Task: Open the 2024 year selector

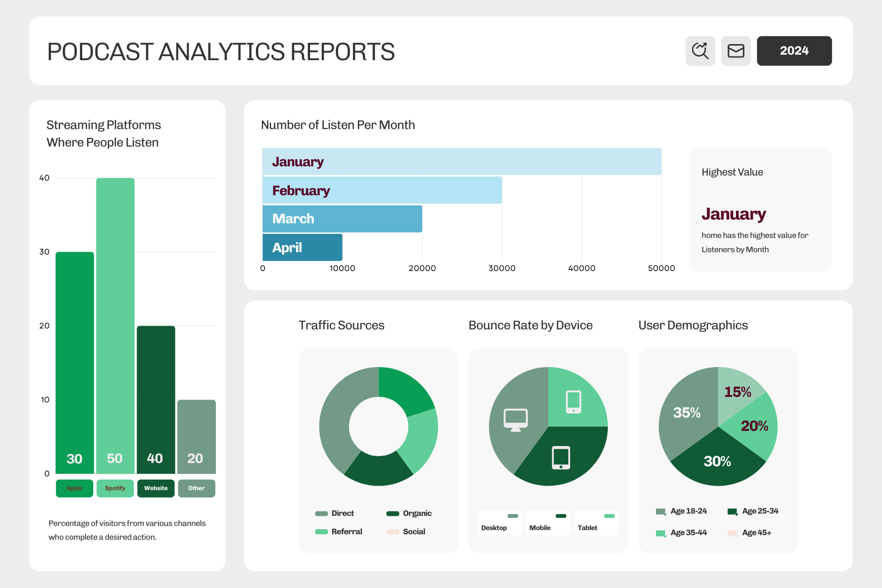Action: coord(794,51)
